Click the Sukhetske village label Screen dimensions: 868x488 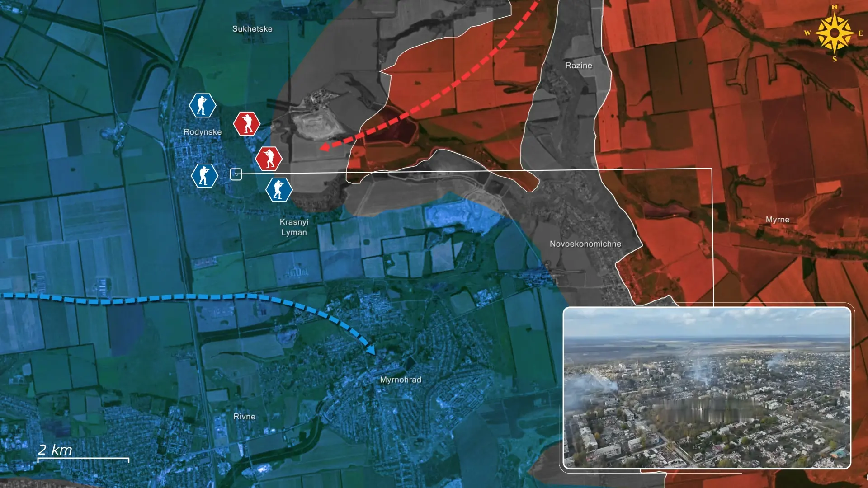(252, 28)
